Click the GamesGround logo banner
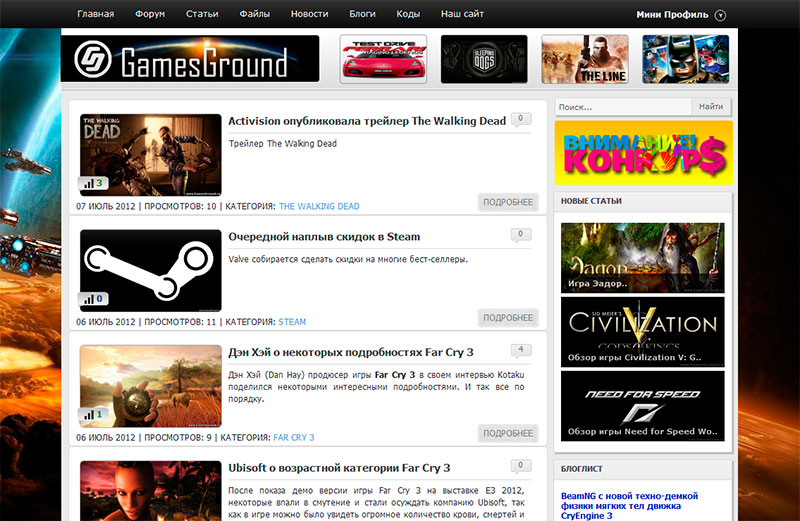Image resolution: width=800 pixels, height=521 pixels. (190, 59)
